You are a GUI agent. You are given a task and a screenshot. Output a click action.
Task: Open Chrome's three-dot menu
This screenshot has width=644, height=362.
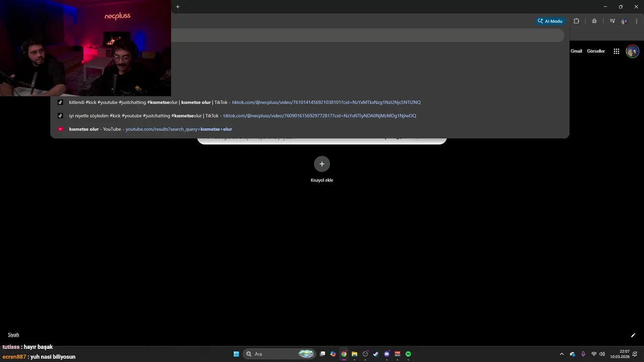636,21
